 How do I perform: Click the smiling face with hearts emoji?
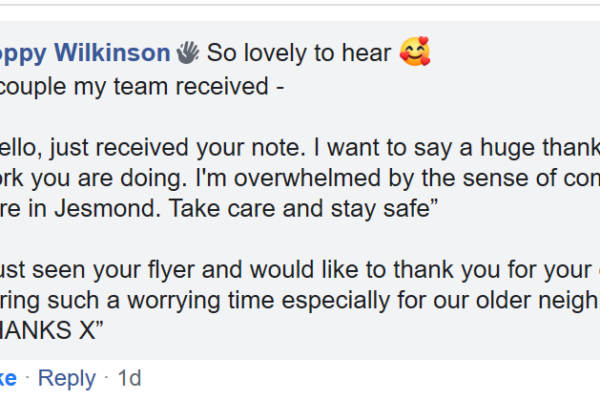[413, 52]
